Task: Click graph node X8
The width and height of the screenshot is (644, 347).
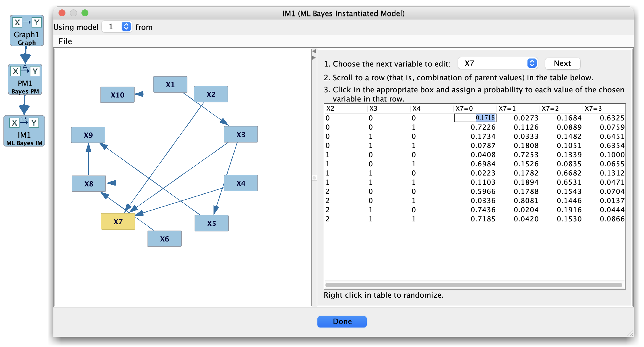Action: [89, 184]
